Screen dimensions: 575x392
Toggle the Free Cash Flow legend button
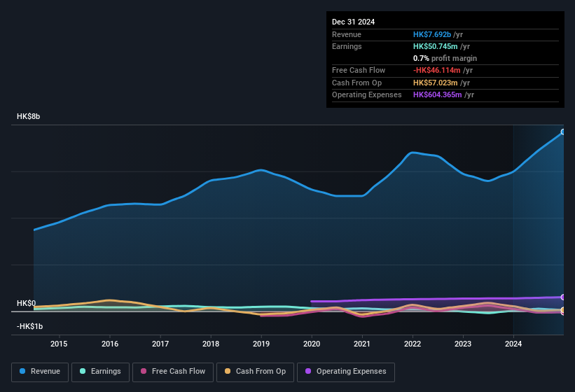click(173, 372)
